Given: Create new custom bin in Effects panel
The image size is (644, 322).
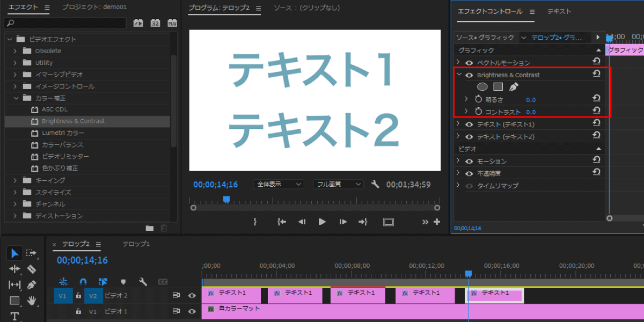Looking at the screenshot, I should (x=150, y=228).
